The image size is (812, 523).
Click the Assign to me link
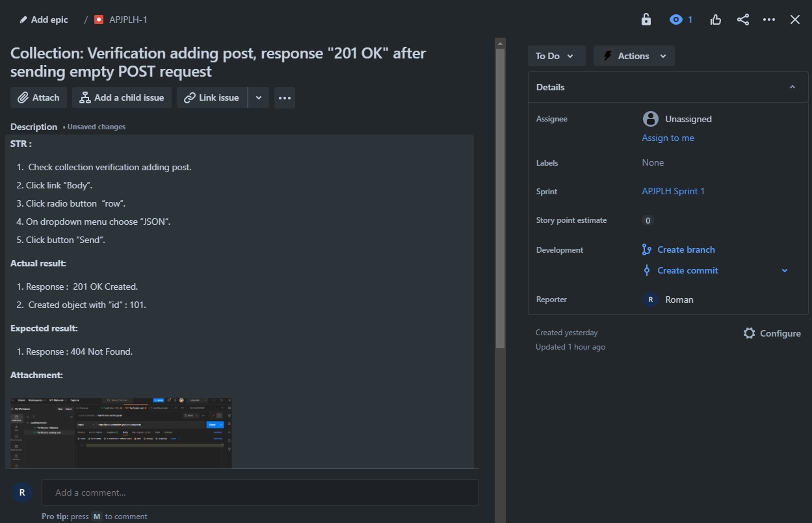(x=668, y=138)
